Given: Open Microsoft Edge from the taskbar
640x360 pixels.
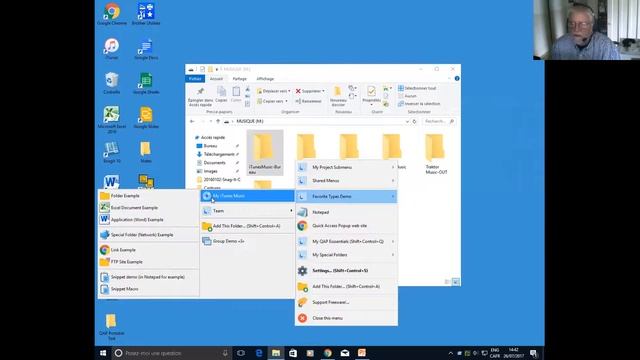Looking at the screenshot, I should (x=259, y=353).
